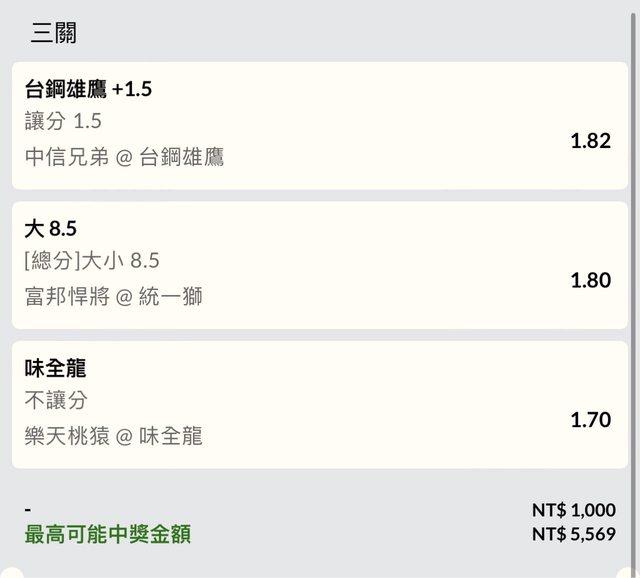Open the 富邦悍將 @ 統一獅 matchup

113,296
